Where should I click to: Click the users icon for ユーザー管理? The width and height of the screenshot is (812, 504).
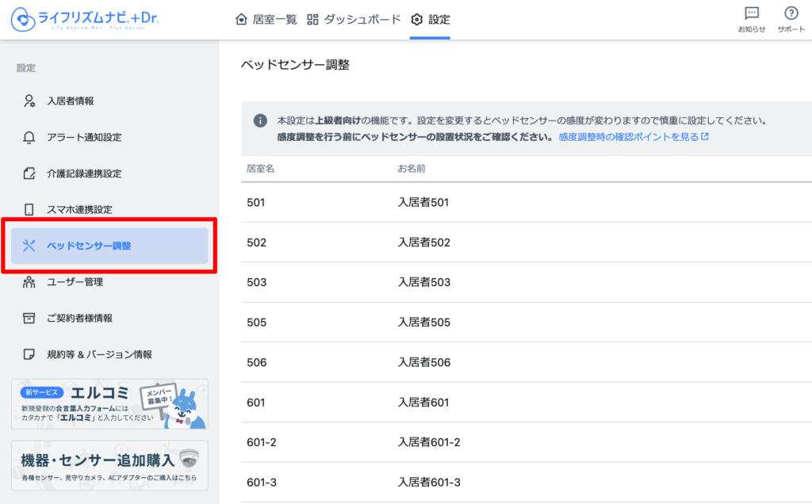29,282
